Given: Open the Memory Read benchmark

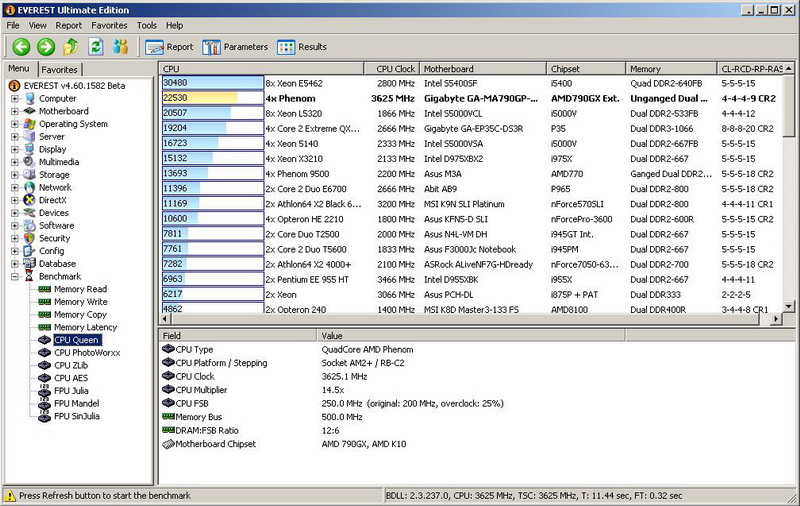Looking at the screenshot, I should pyautogui.click(x=80, y=289).
